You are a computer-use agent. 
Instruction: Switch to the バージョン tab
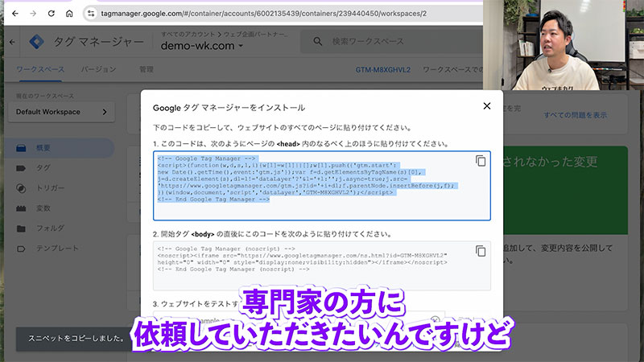(x=98, y=69)
